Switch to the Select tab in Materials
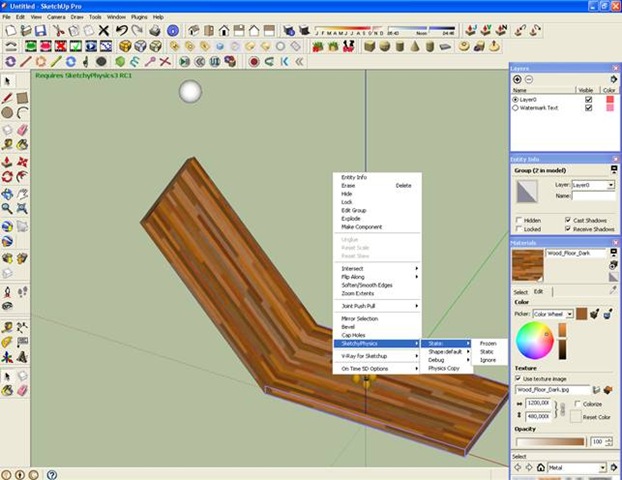The width and height of the screenshot is (622, 480). 520,291
